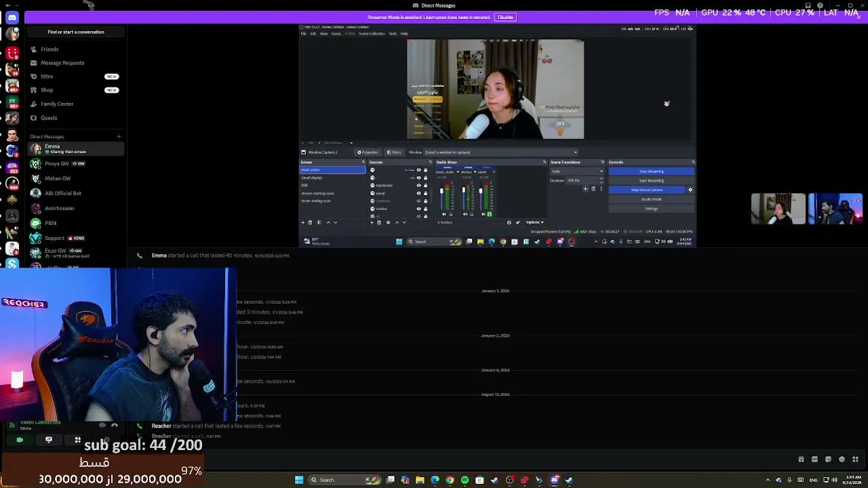Open File Explorer from the taskbar
Screen dimensions: 868x488
click(420, 480)
